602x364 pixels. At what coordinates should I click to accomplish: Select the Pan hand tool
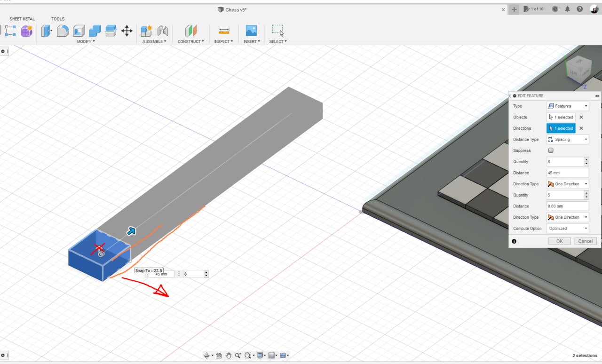tap(229, 356)
